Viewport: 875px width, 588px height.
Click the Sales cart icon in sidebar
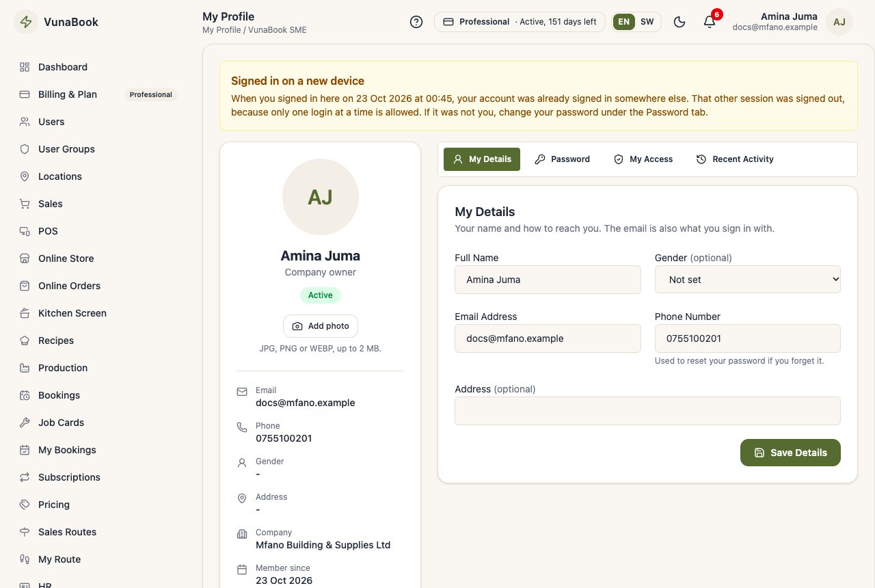click(x=25, y=204)
